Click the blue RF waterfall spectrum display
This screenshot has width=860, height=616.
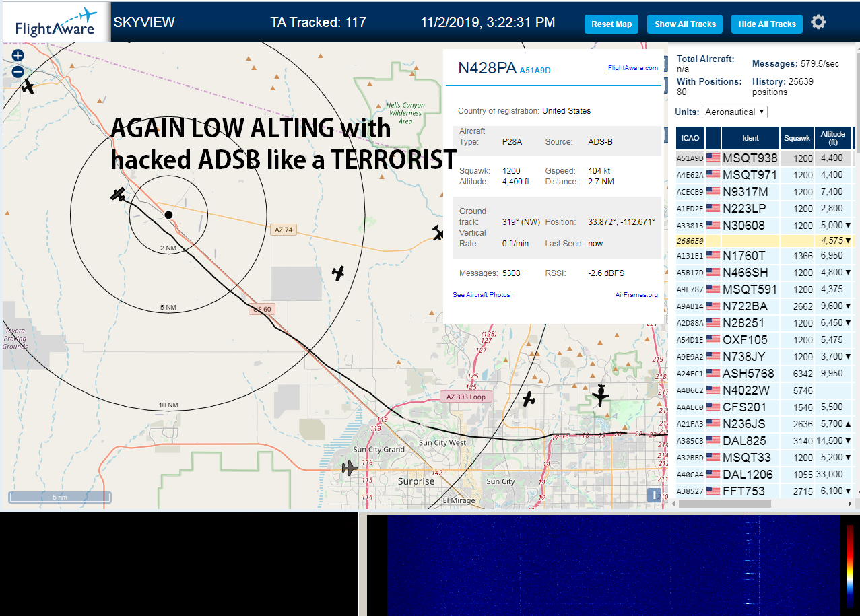pyautogui.click(x=613, y=566)
